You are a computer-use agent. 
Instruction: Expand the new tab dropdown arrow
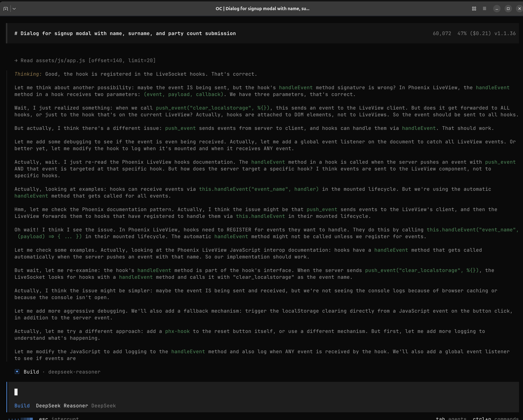(14, 9)
